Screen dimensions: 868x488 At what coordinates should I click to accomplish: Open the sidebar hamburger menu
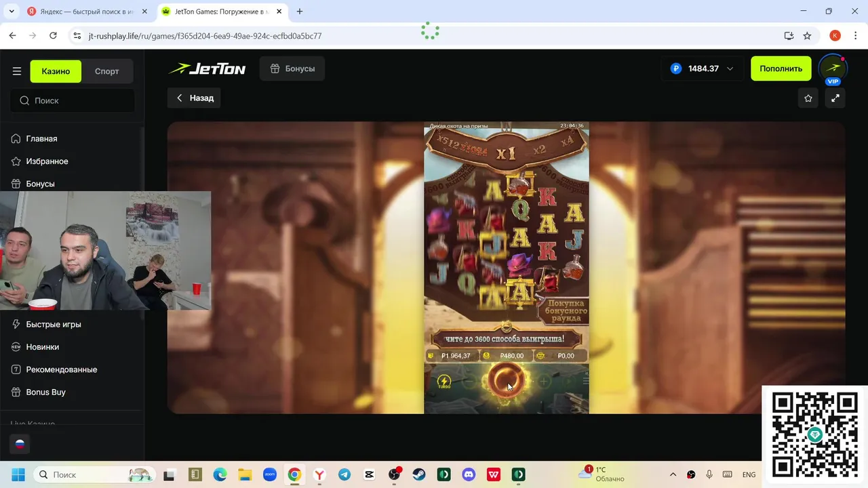pyautogui.click(x=17, y=71)
